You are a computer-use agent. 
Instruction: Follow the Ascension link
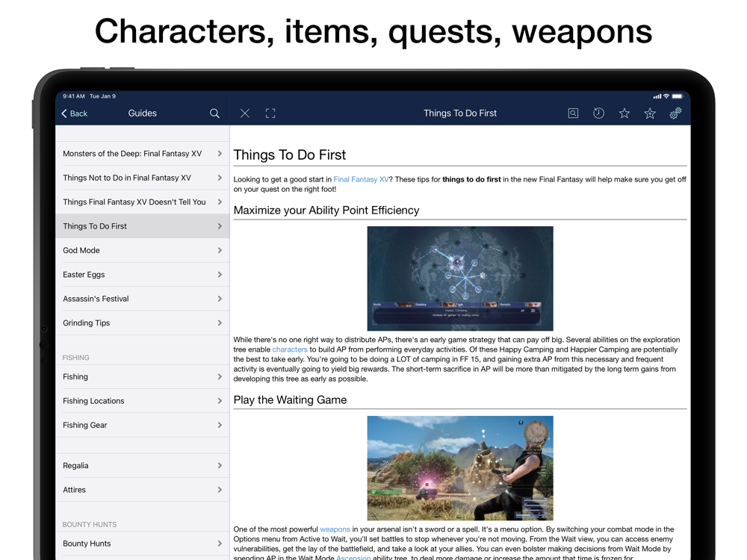point(353,557)
